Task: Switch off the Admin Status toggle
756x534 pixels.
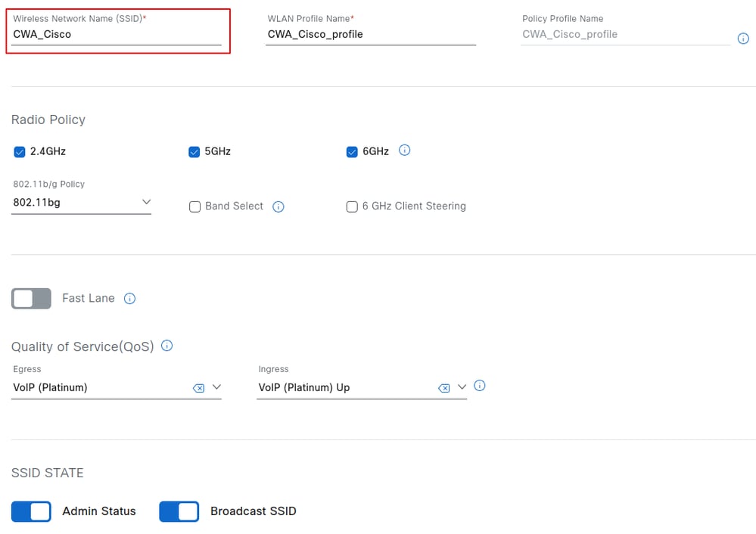Action: click(31, 511)
